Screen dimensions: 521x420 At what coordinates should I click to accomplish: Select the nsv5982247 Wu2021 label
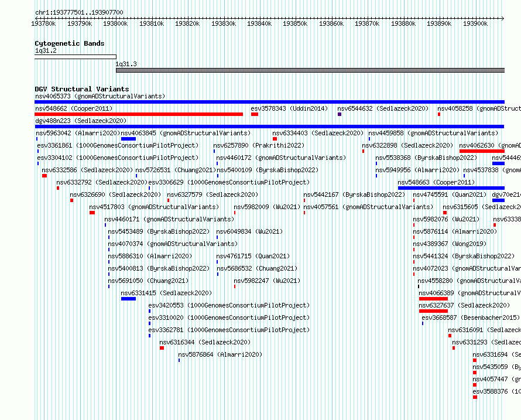(x=267, y=281)
